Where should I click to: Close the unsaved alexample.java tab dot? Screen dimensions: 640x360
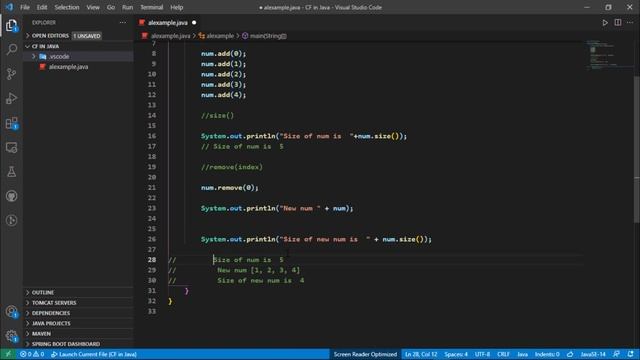point(194,22)
